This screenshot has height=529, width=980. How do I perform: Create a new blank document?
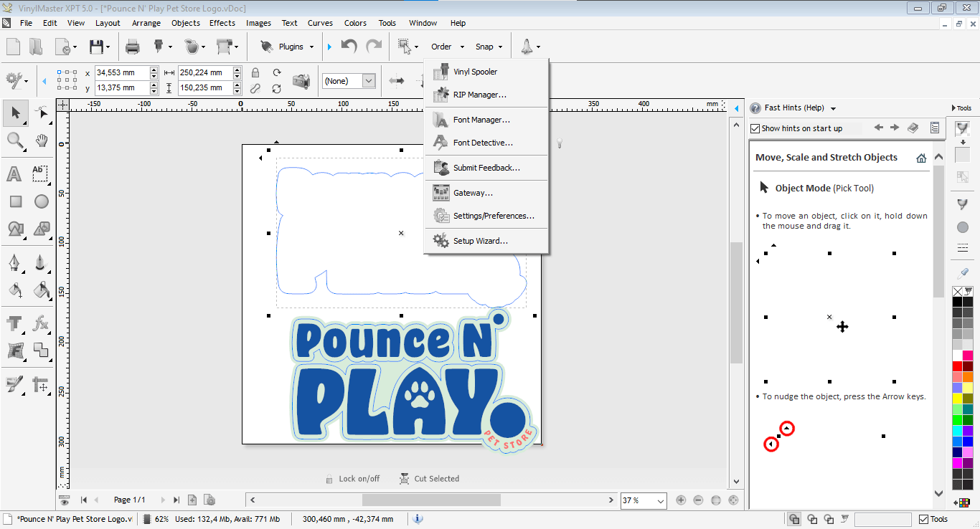pos(14,47)
